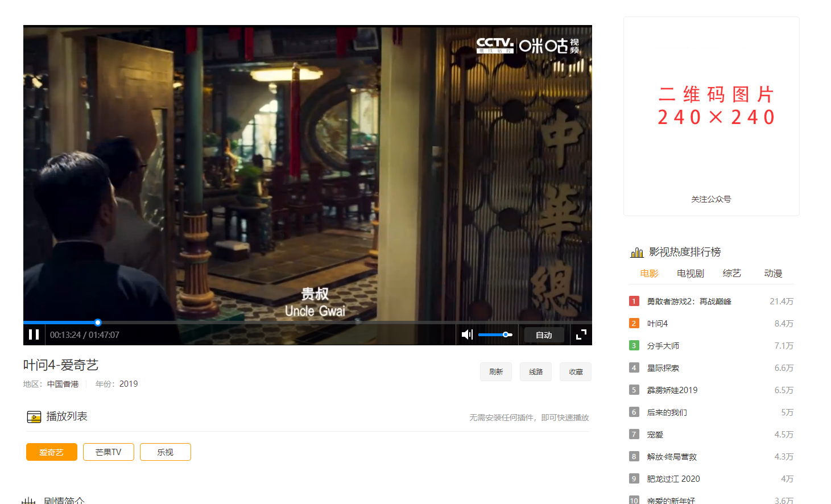Enter fullscreen with the expand icon

pos(581,334)
